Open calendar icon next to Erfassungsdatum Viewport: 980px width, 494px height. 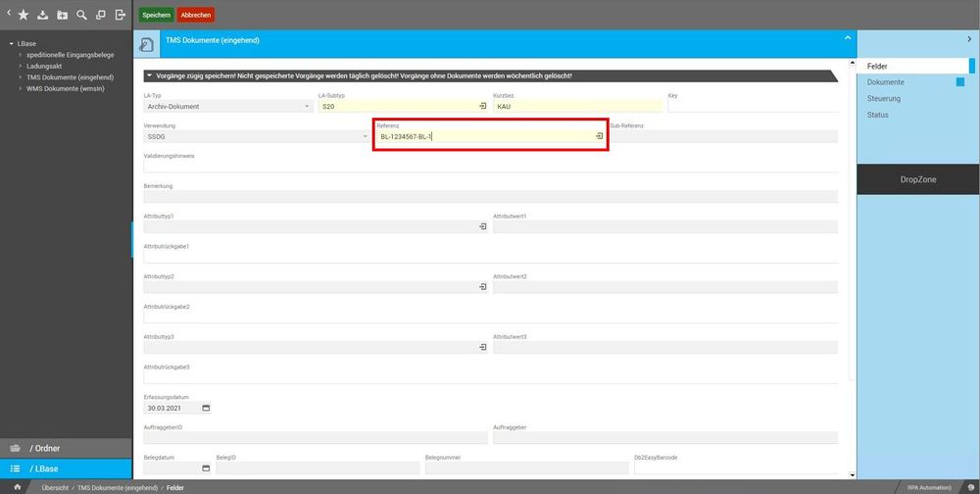[206, 408]
